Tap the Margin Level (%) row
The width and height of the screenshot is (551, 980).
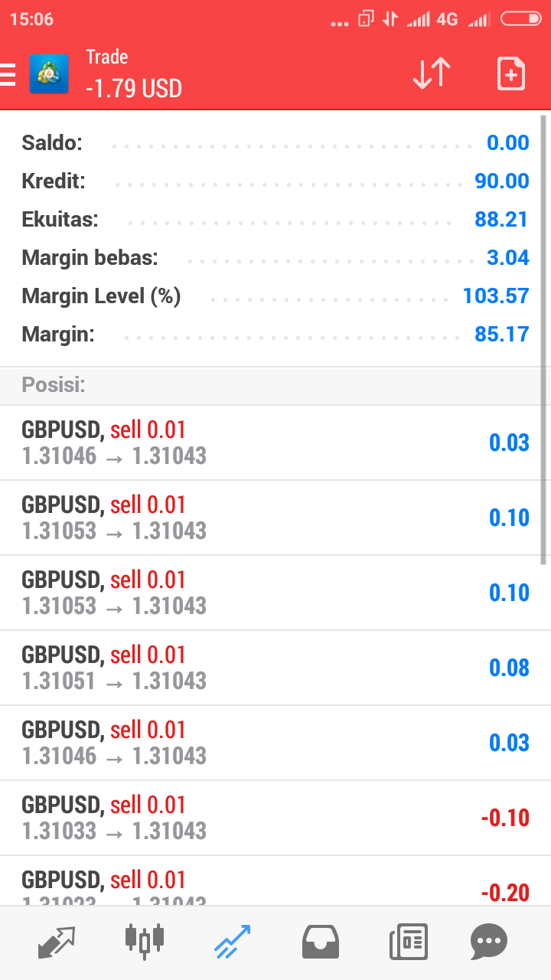tap(275, 296)
